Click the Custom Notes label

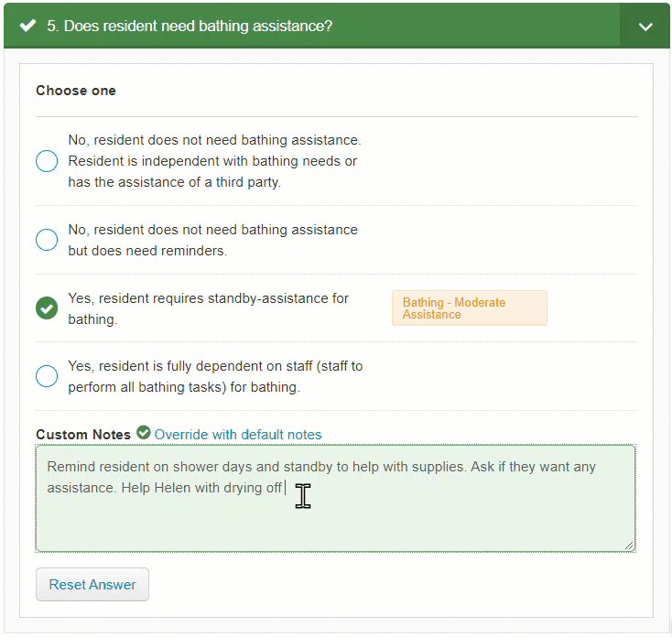[83, 435]
